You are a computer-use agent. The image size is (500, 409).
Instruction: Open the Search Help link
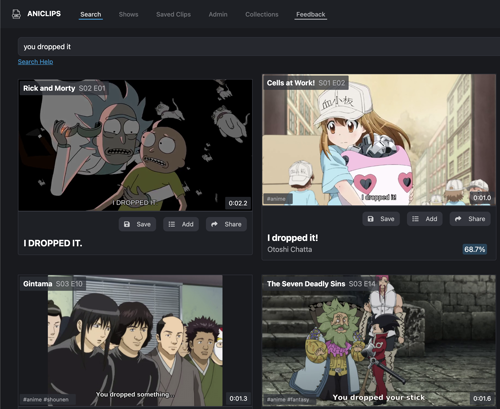coord(35,62)
